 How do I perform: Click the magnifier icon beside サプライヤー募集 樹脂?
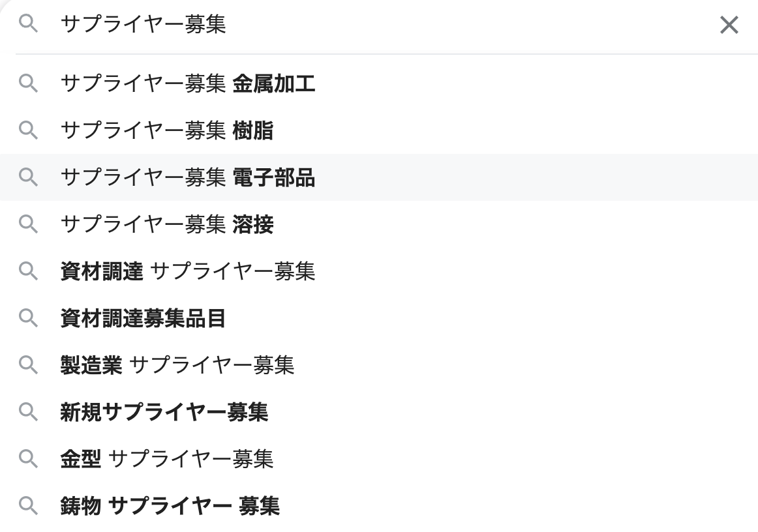click(29, 131)
